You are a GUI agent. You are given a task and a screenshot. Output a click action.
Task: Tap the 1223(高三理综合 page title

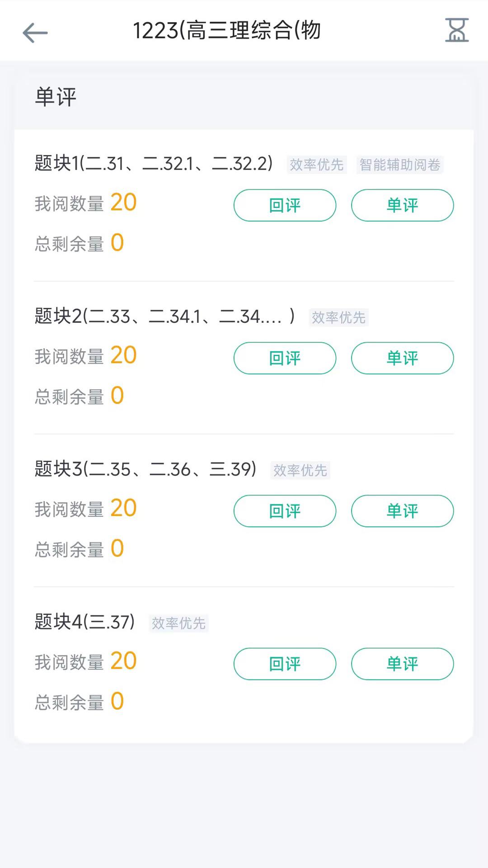click(227, 31)
